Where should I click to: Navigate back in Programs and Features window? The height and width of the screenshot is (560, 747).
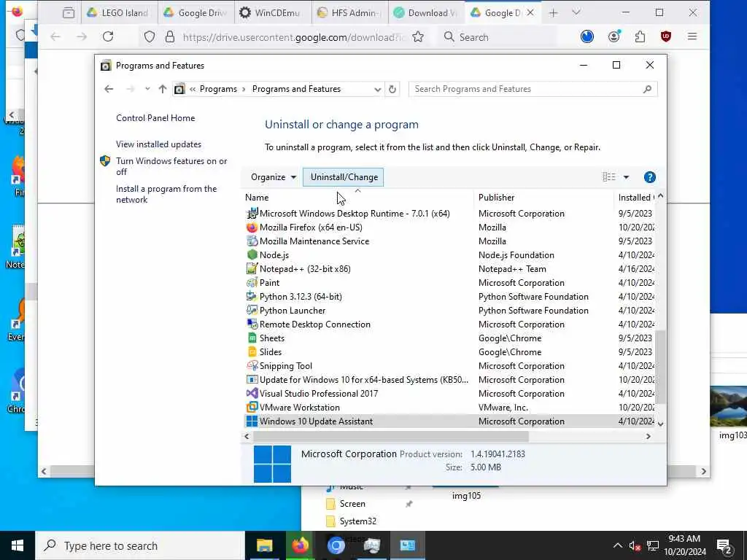109,89
